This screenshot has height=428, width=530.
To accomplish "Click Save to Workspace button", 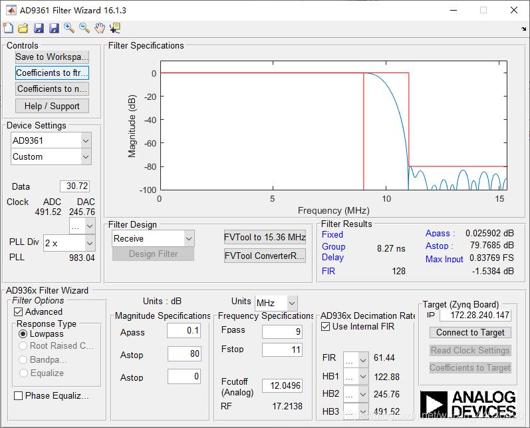I will (52, 57).
